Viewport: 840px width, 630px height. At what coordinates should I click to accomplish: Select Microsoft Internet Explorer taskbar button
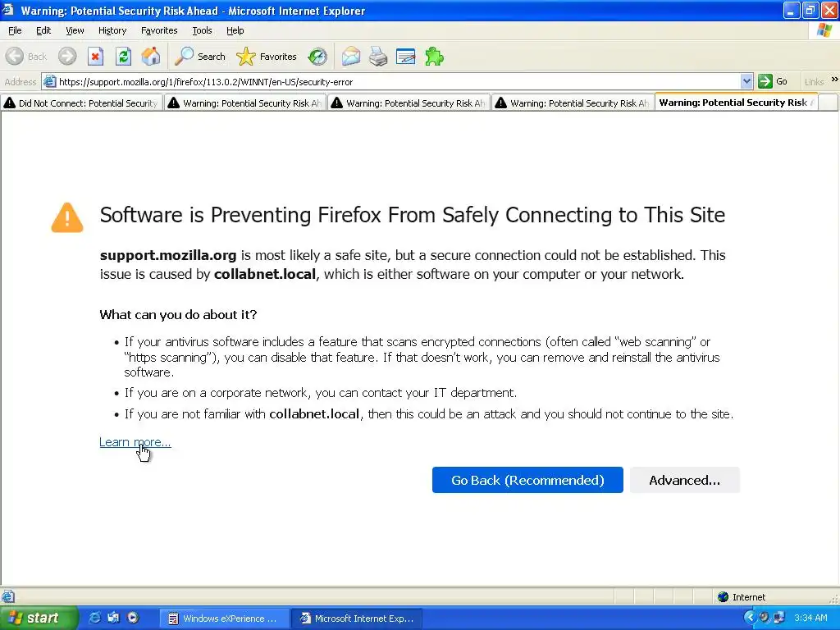click(x=357, y=619)
